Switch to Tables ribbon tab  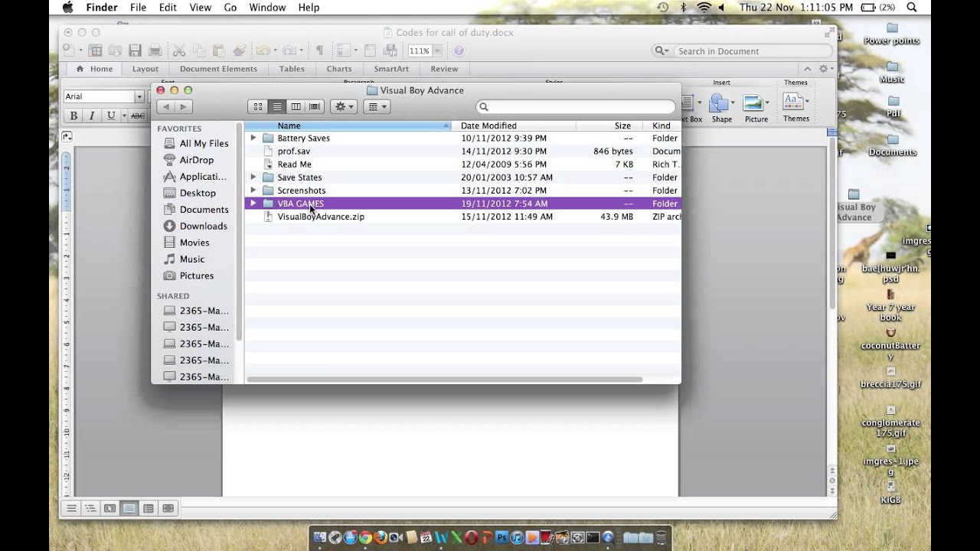(x=292, y=69)
